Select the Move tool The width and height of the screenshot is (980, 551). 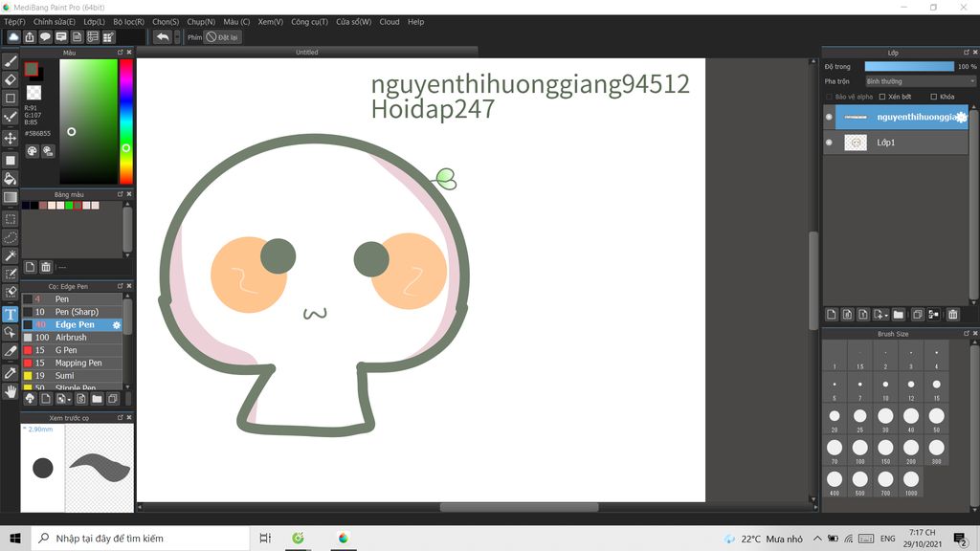click(x=10, y=138)
